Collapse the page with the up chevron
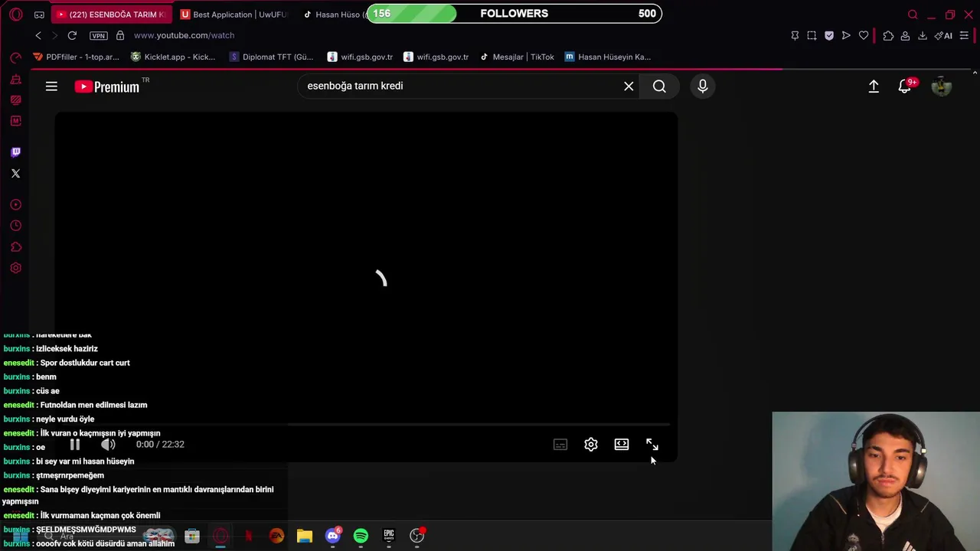Screen dimensions: 980x551 pyautogui.click(x=974, y=73)
